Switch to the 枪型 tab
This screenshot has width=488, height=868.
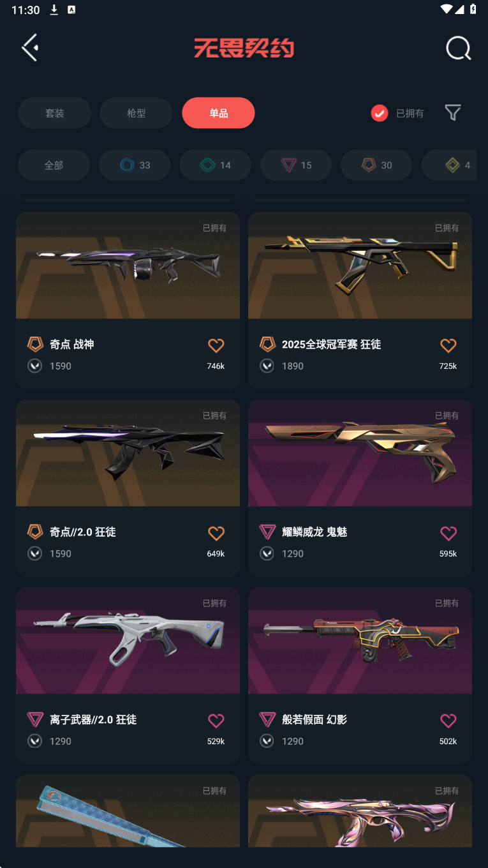[137, 113]
